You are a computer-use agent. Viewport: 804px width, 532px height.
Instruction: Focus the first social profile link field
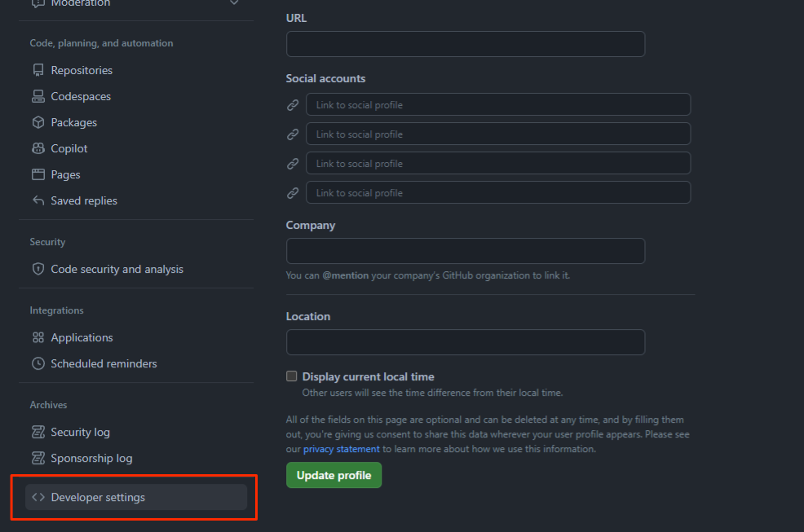[498, 104]
